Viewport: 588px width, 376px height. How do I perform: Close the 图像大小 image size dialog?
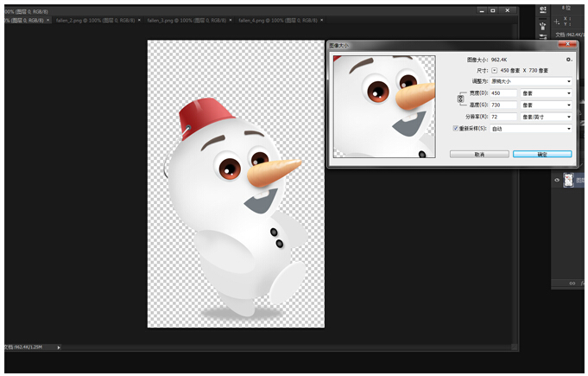tap(567, 44)
